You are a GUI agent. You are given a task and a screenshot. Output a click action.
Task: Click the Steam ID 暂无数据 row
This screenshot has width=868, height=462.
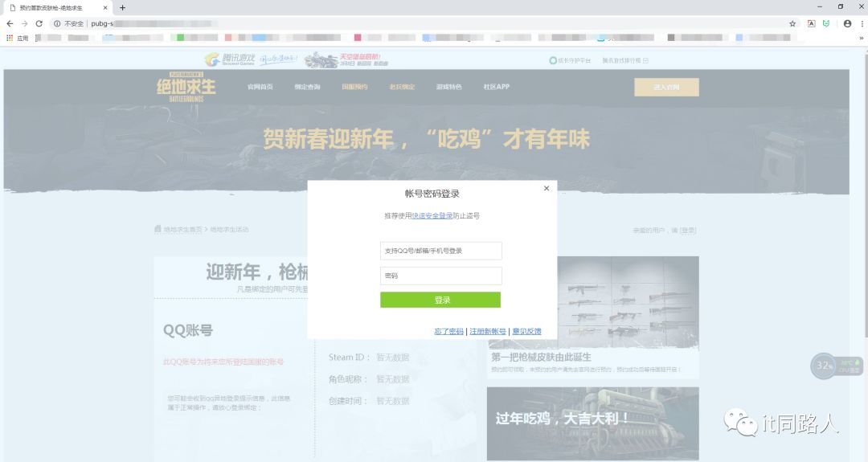(x=369, y=358)
